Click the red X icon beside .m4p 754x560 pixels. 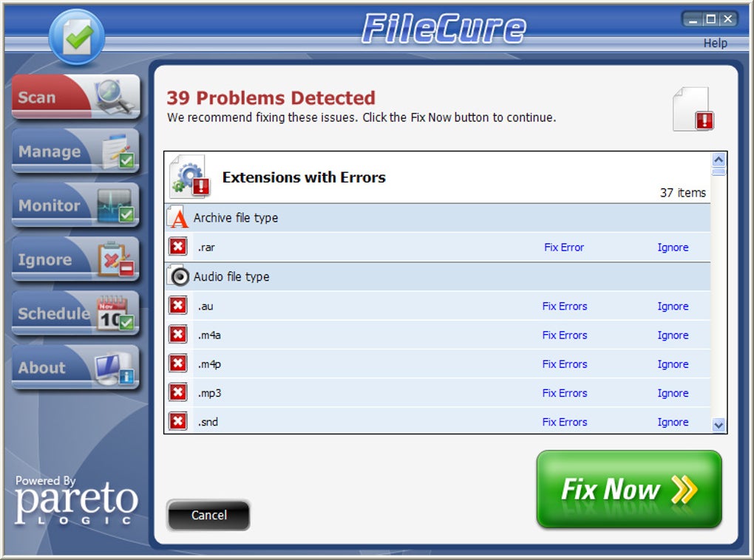(178, 363)
